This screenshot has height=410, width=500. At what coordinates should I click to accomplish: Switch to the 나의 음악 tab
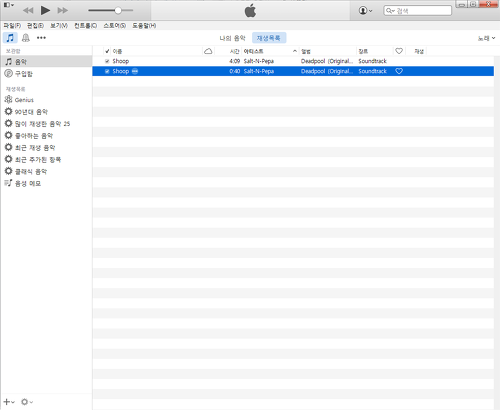(x=232, y=38)
